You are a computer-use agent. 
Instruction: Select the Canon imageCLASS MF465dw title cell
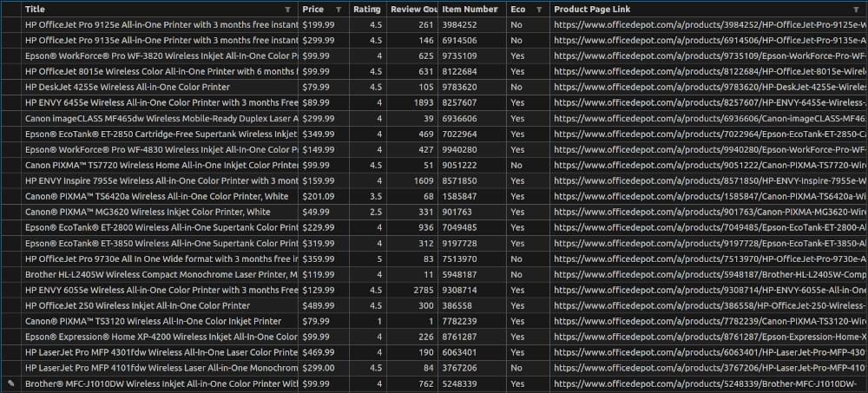click(161, 119)
